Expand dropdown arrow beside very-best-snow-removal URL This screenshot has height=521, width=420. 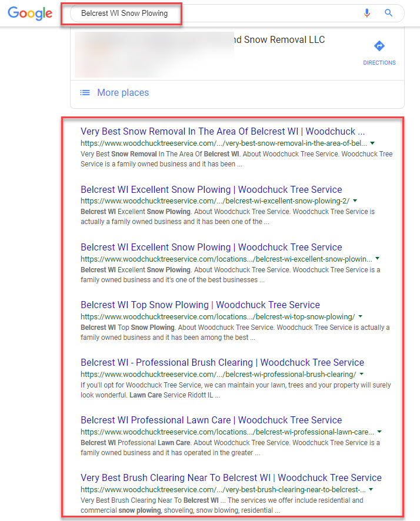tap(372, 143)
